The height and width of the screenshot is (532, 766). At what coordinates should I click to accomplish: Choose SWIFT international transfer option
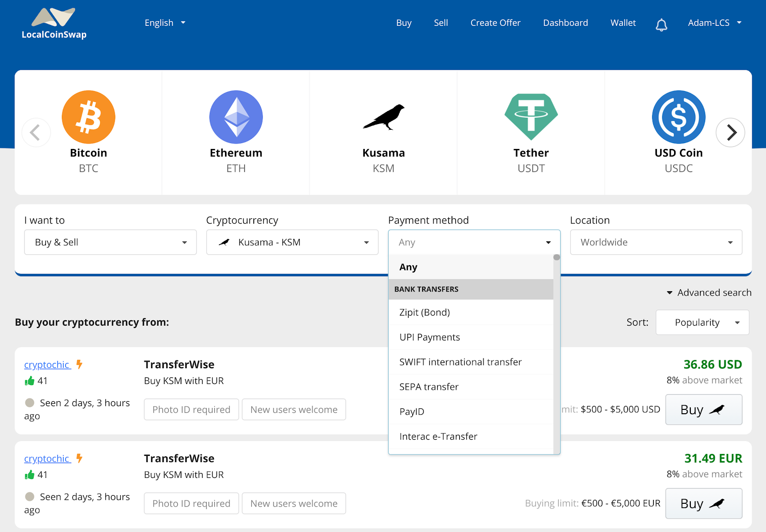click(471, 362)
